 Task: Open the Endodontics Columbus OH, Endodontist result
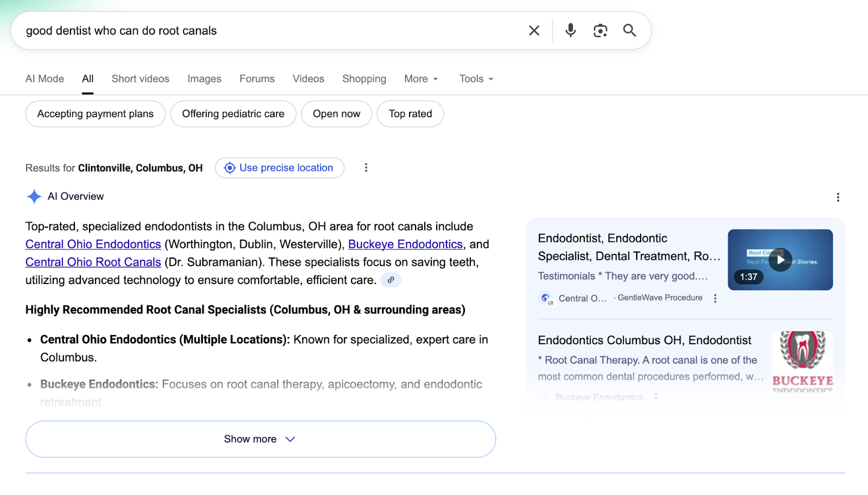point(644,340)
